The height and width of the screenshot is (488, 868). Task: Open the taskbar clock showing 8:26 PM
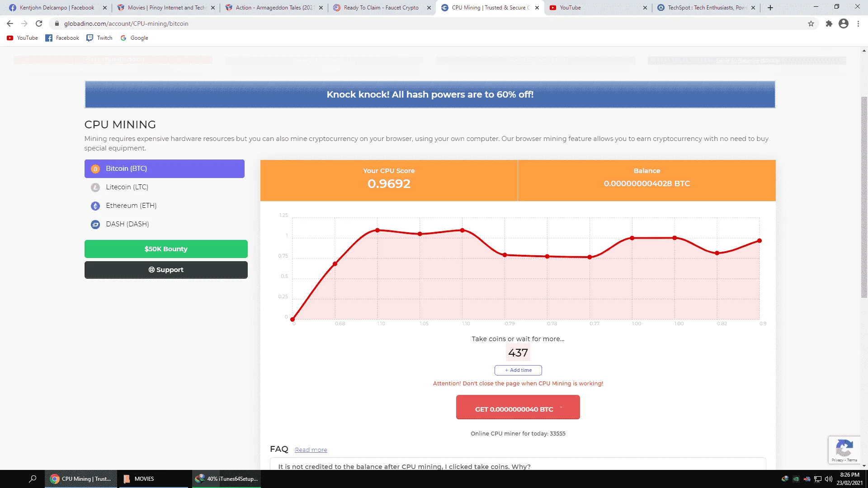coord(849,479)
